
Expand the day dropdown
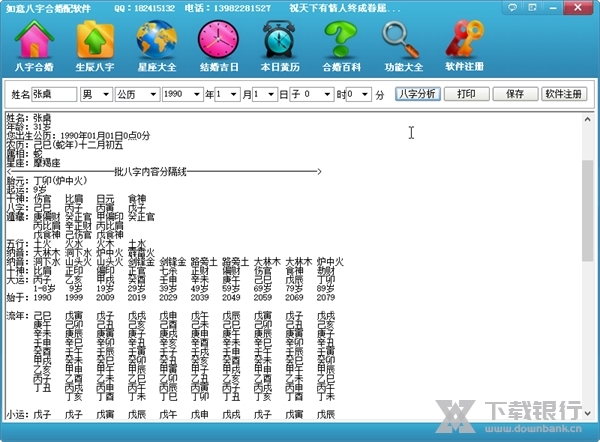[x=271, y=94]
